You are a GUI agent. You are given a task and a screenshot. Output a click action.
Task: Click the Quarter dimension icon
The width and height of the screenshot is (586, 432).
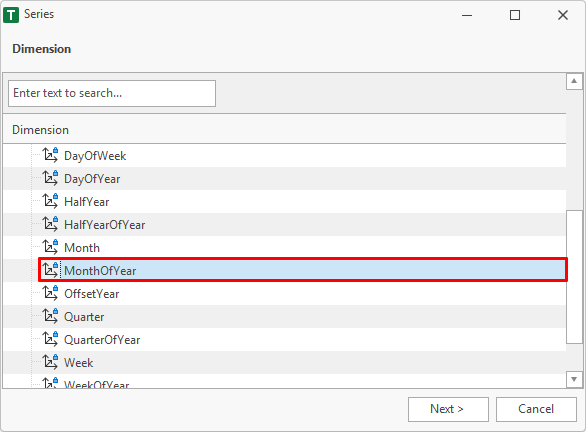[50, 316]
